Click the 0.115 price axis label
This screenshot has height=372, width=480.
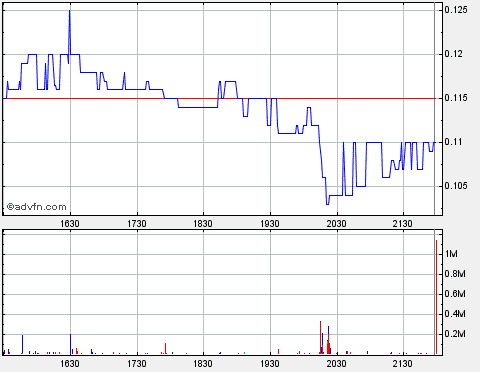click(x=456, y=98)
